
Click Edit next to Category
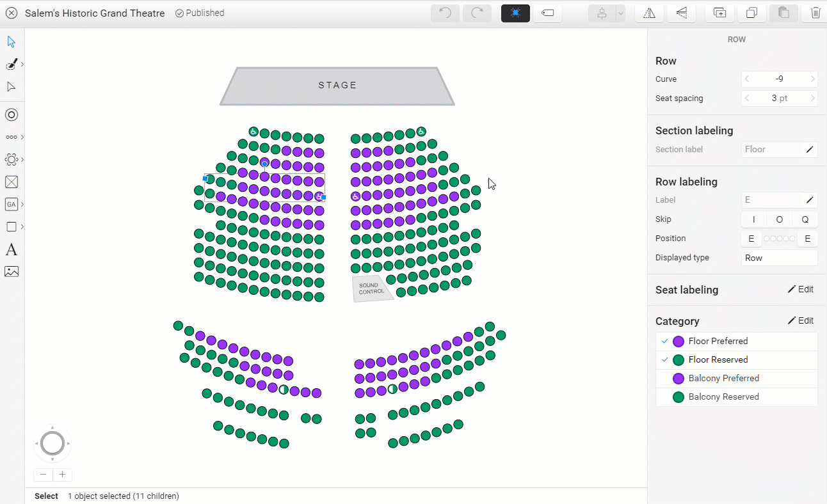tap(800, 320)
